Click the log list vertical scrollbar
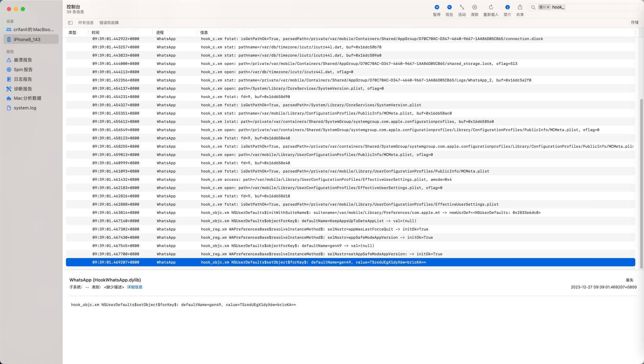644x364 pixels. 641,184
